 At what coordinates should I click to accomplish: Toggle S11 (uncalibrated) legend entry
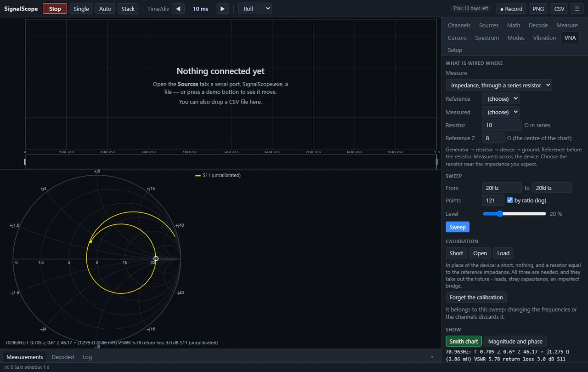click(218, 175)
